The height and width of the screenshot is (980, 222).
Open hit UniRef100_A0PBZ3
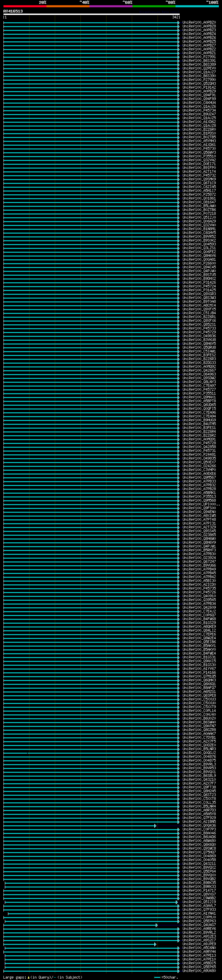[199, 30]
